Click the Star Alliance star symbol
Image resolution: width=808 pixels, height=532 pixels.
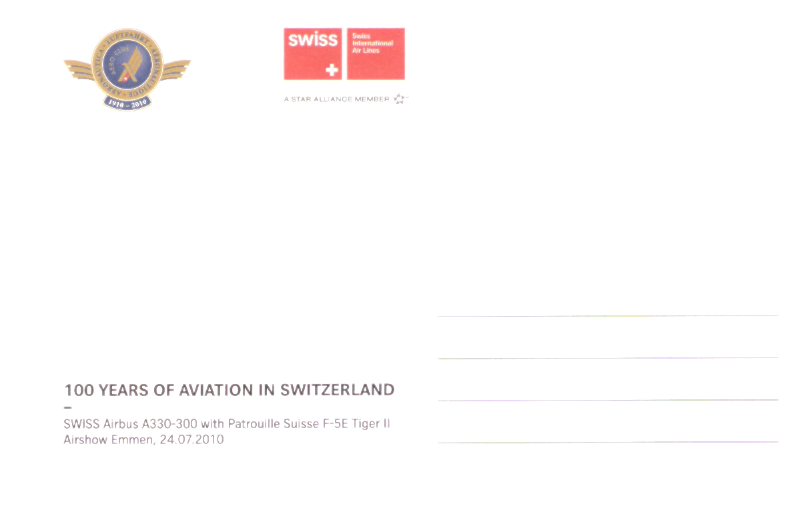[400, 99]
